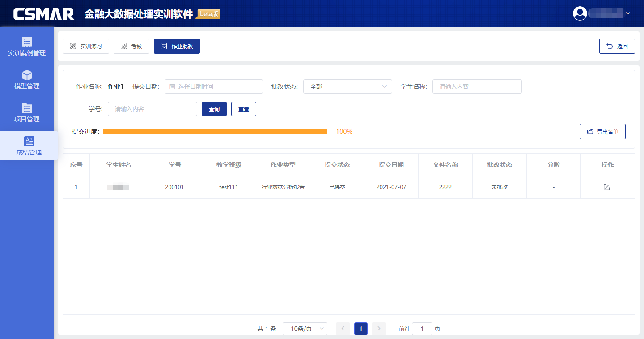644x339 pixels.
Task: Click the 导出名单 export button
Action: coord(602,132)
